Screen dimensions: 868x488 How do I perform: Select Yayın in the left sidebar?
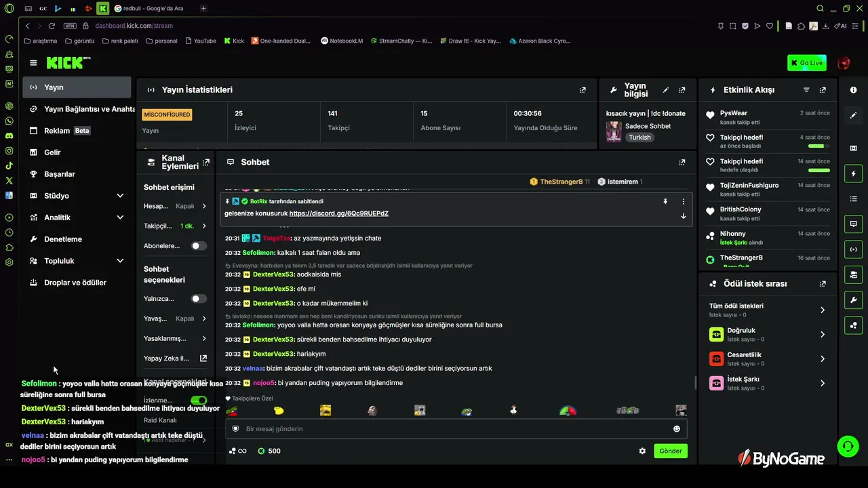pyautogui.click(x=77, y=87)
